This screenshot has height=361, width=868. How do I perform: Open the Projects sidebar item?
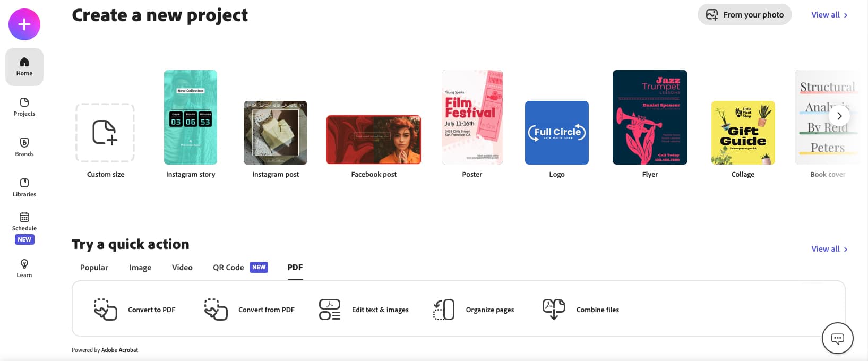pos(24,107)
